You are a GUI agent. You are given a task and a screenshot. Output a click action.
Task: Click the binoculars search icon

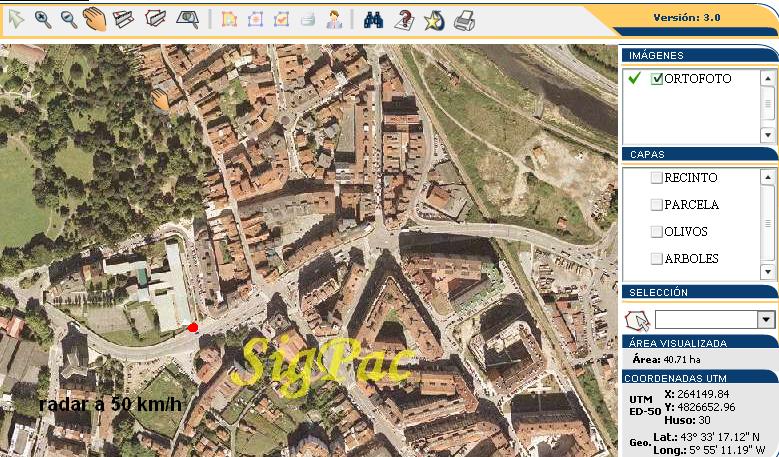tap(375, 19)
